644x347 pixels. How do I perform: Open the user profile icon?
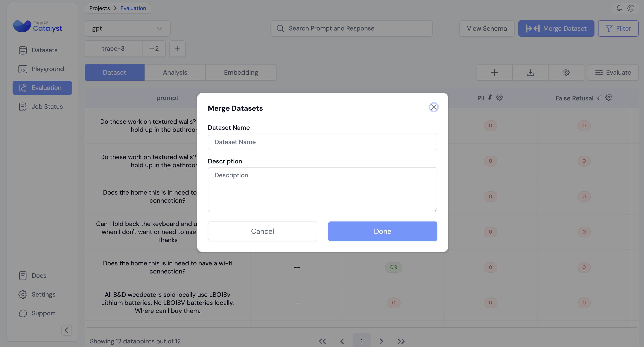pos(631,8)
